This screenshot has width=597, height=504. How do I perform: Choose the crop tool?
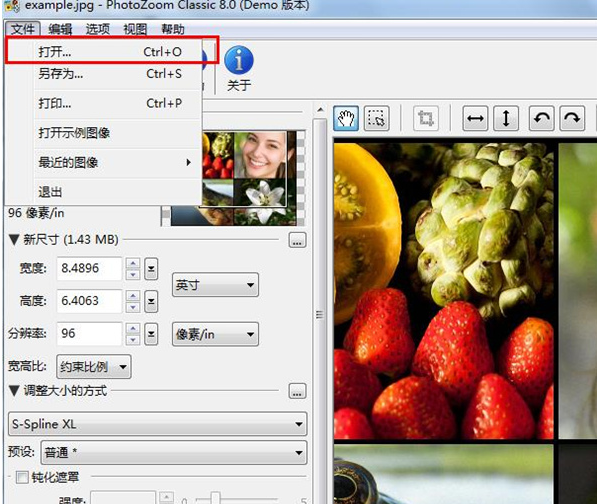426,118
